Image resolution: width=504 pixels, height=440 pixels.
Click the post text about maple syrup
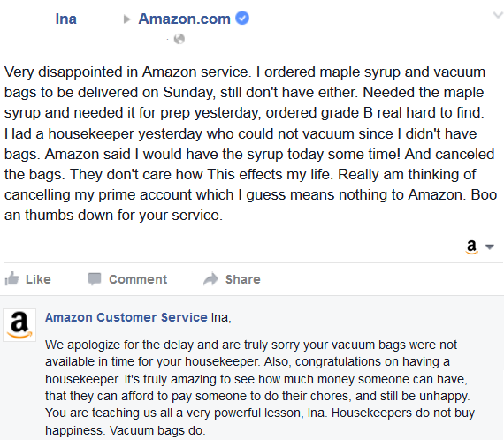click(x=251, y=143)
